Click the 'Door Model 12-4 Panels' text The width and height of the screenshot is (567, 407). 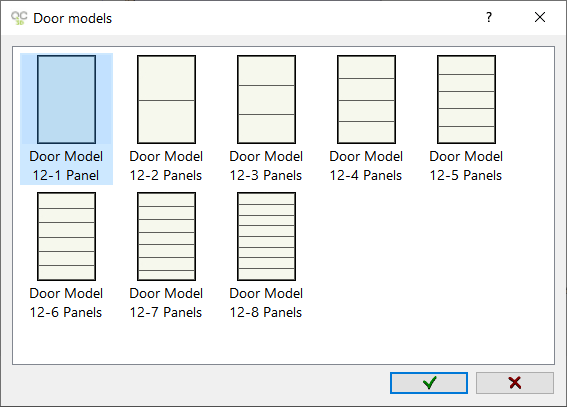pyautogui.click(x=366, y=166)
